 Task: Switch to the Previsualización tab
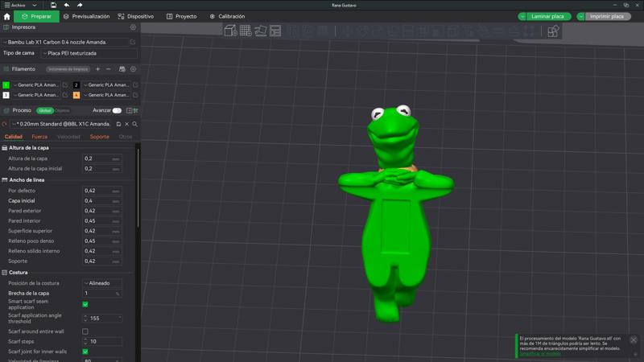point(86,16)
